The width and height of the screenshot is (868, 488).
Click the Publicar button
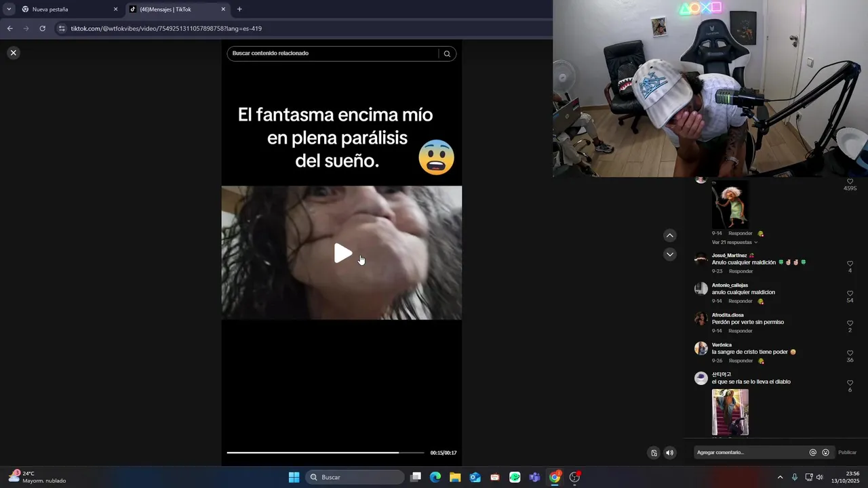(x=847, y=452)
